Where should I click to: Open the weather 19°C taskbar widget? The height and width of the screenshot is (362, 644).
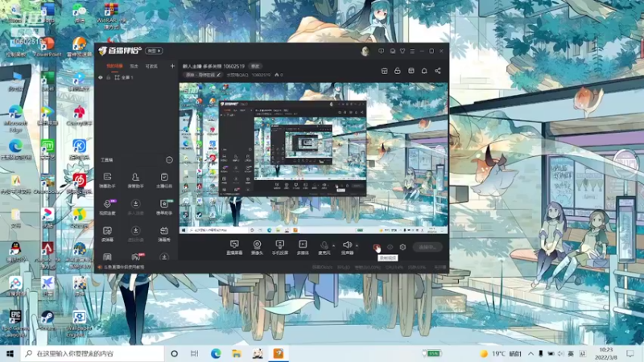tap(501, 353)
